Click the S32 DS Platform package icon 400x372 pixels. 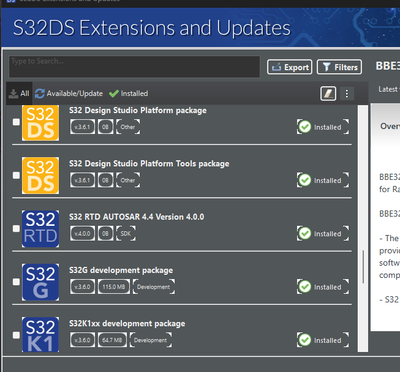40,122
